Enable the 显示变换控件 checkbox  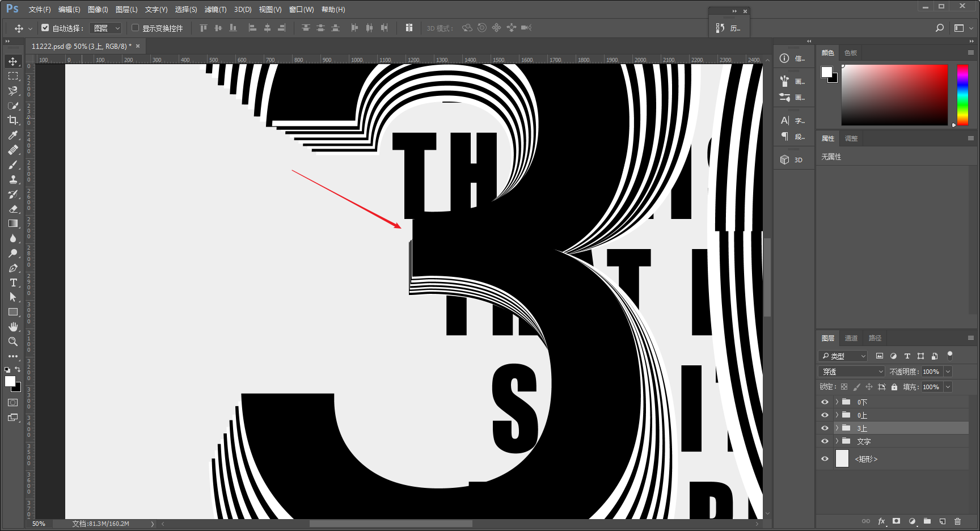(136, 28)
